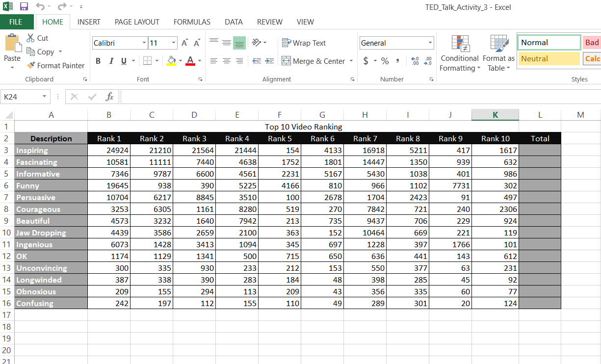This screenshot has width=601, height=364.
Task: Apply Comma Style format
Action: click(397, 61)
